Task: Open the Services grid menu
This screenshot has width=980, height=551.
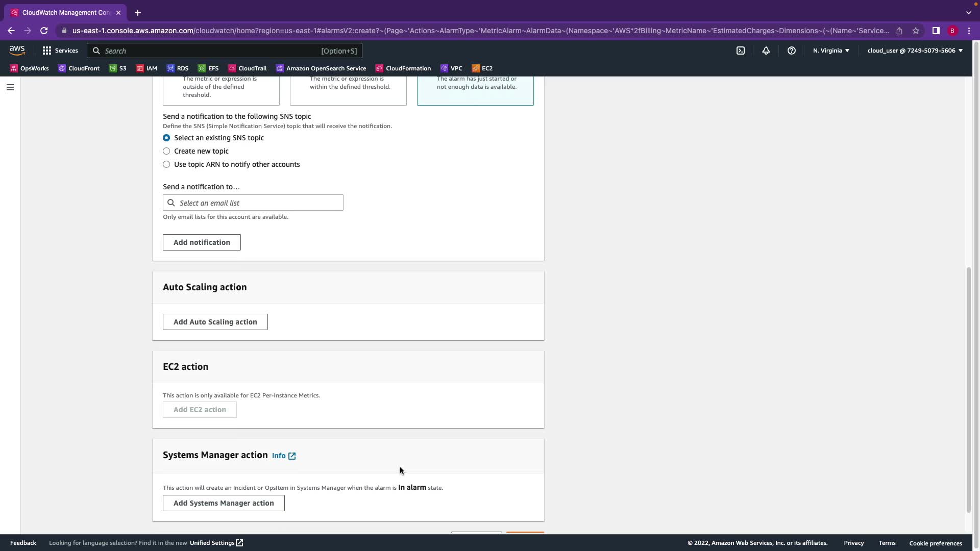Action: pos(60,51)
